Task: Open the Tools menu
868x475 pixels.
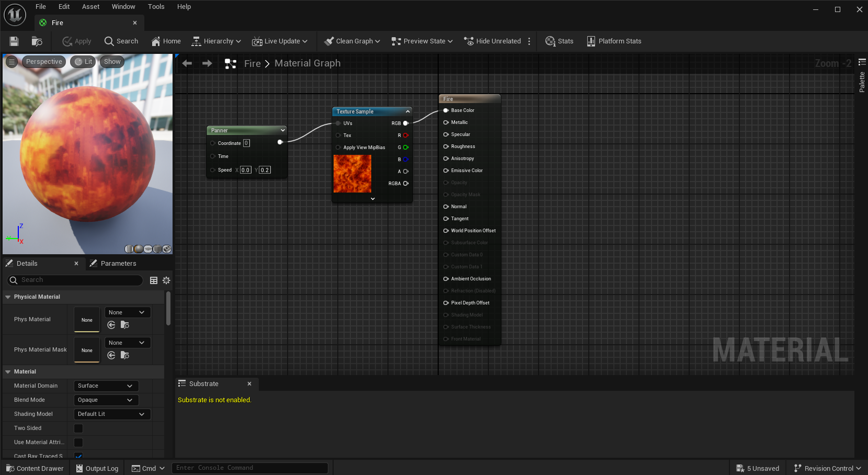Action: click(156, 7)
